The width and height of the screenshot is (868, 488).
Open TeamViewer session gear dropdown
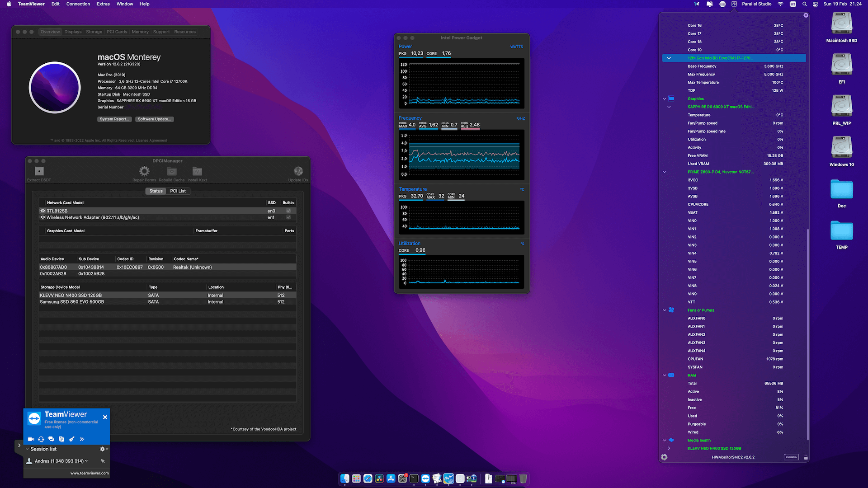coord(104,449)
